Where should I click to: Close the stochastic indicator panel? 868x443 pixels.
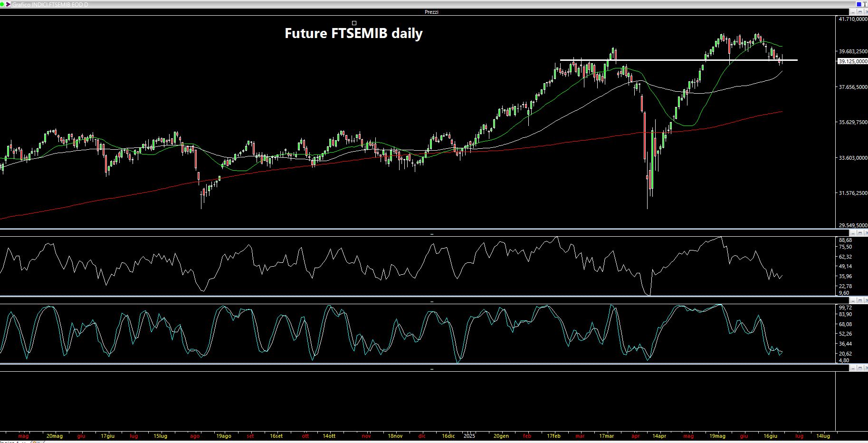pos(866,300)
